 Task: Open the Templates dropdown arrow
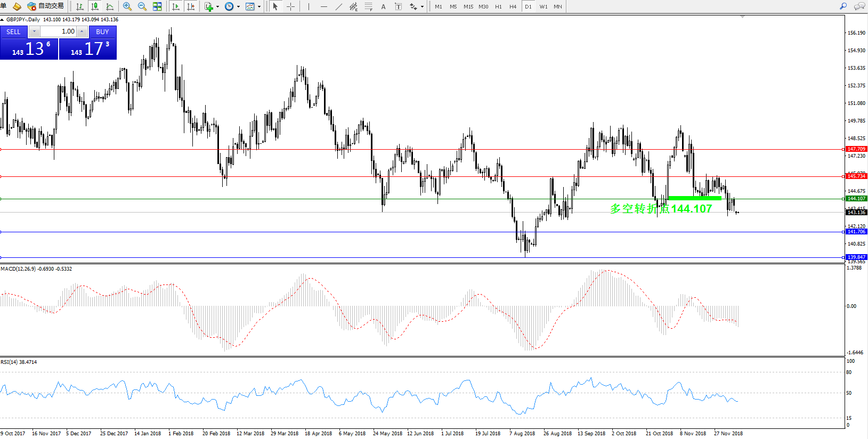[259, 7]
